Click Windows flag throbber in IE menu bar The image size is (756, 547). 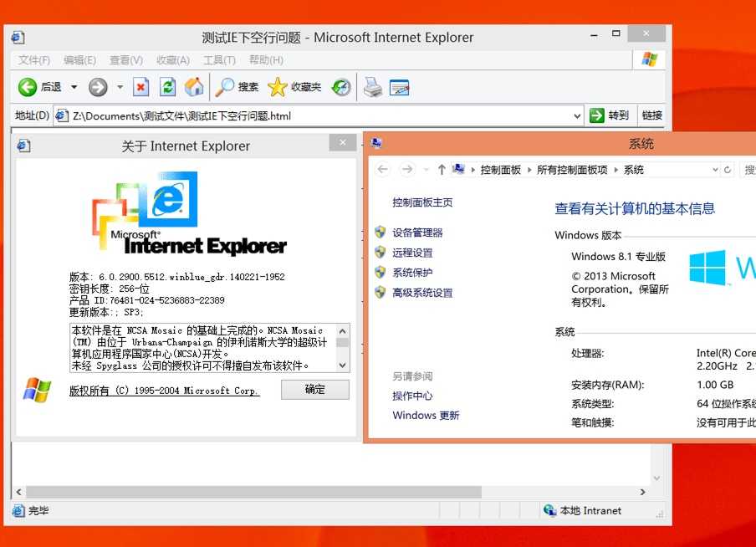click(x=650, y=59)
